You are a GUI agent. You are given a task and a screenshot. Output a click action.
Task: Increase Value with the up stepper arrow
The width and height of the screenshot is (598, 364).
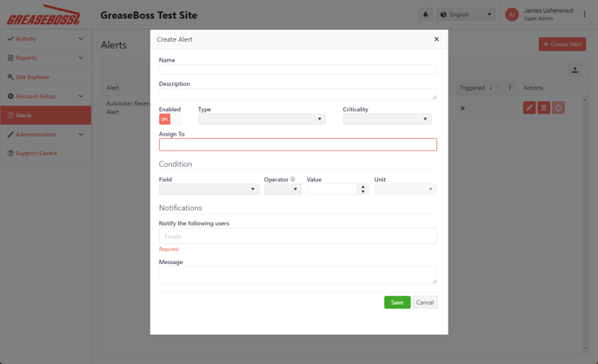coord(363,187)
